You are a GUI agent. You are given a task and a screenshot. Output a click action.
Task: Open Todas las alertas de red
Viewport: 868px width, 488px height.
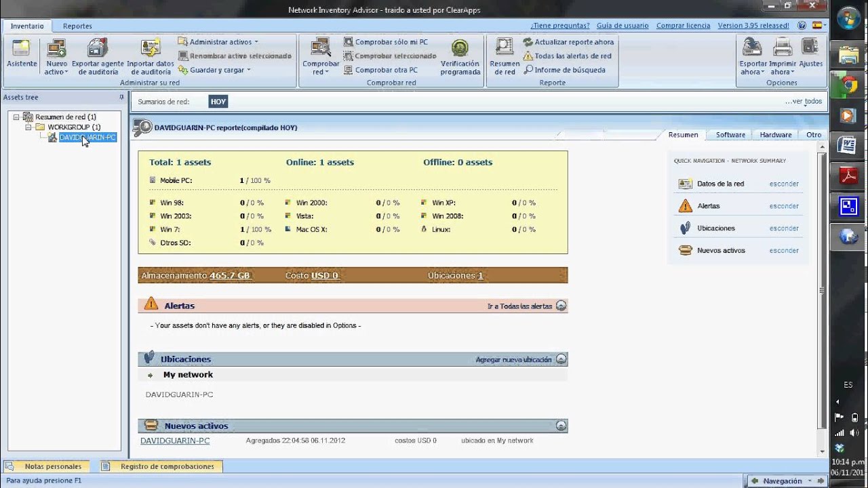coord(568,56)
